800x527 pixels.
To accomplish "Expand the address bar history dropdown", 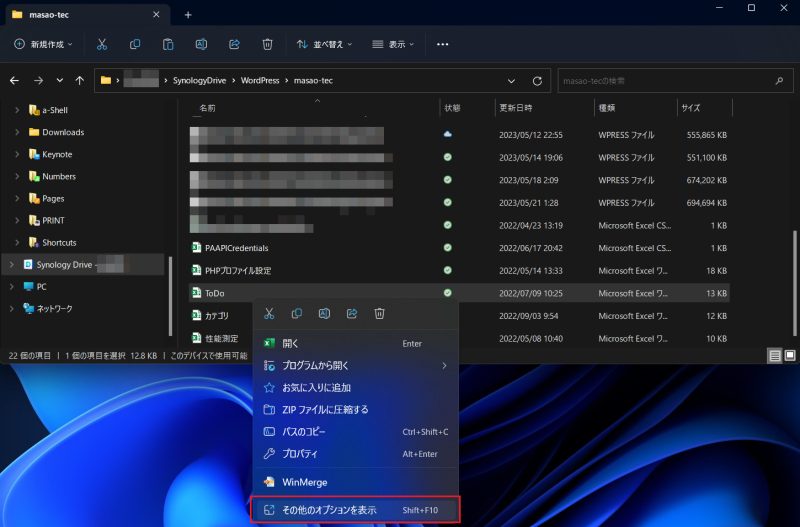I will [511, 81].
